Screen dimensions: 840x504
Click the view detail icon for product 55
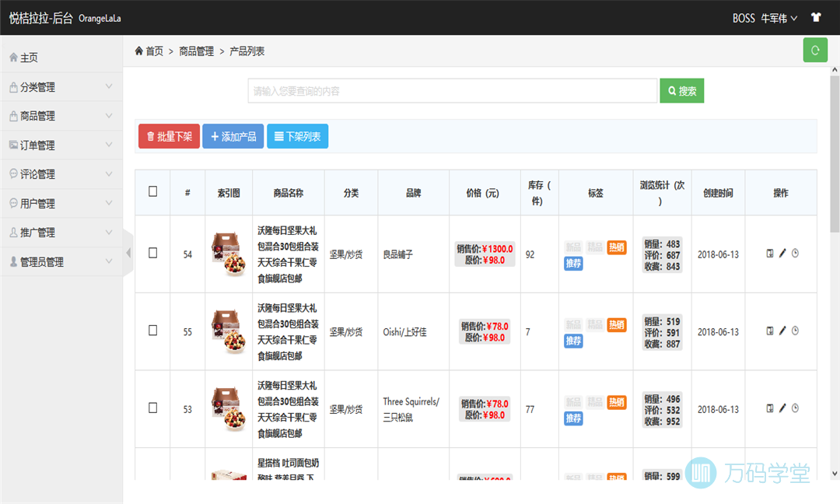[770, 331]
